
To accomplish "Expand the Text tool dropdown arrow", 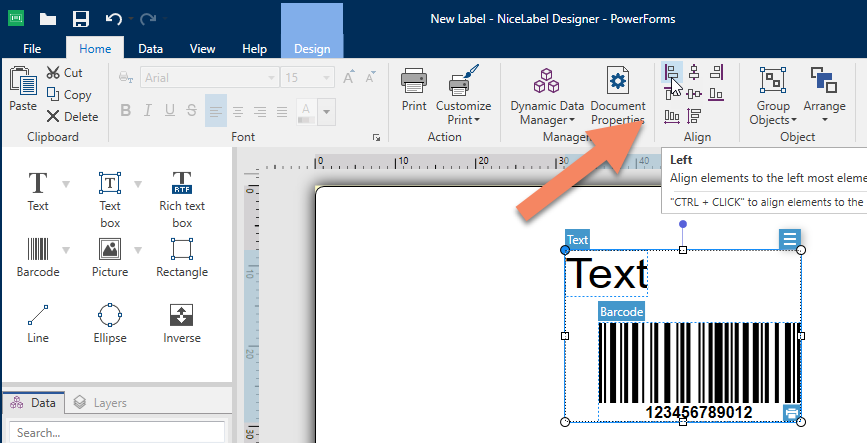I will click(x=66, y=184).
